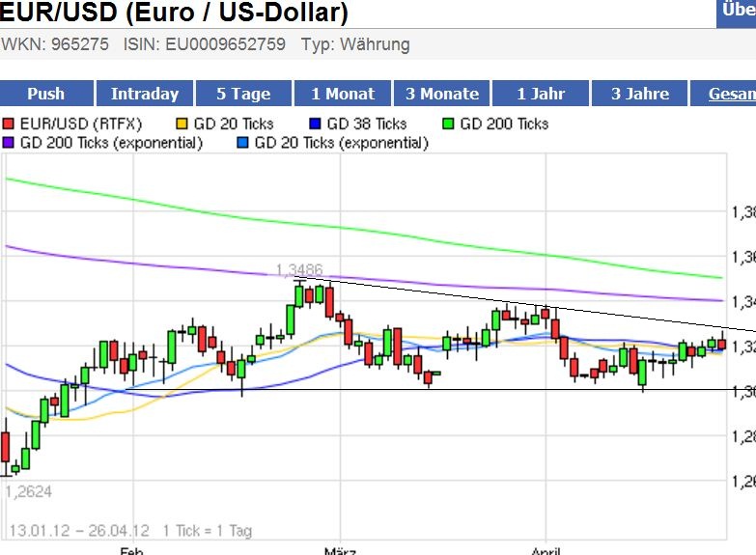Open the Gesamt full-history link
The width and height of the screenshot is (756, 555).
[733, 94]
